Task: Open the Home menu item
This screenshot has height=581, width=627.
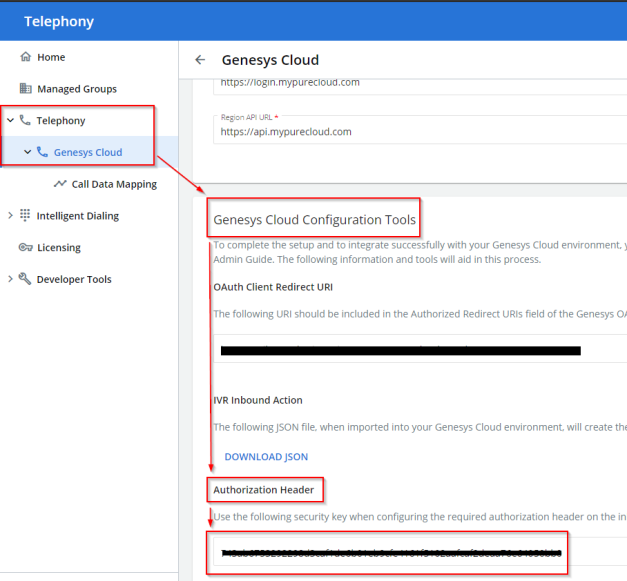Action: click(51, 57)
